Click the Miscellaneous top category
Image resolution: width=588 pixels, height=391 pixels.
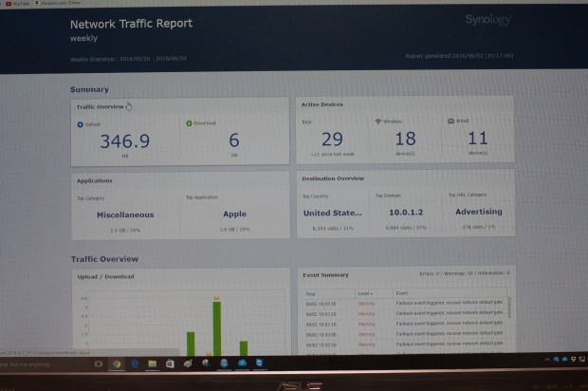(125, 214)
